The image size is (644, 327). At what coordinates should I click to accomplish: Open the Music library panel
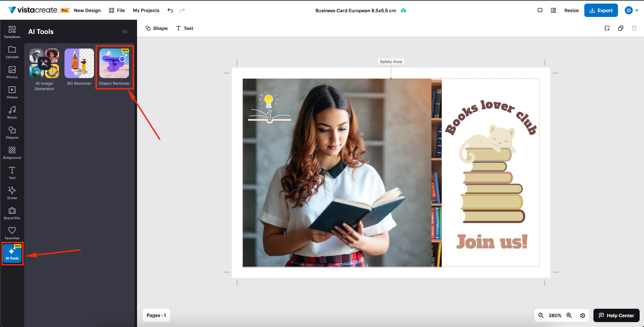click(x=12, y=112)
